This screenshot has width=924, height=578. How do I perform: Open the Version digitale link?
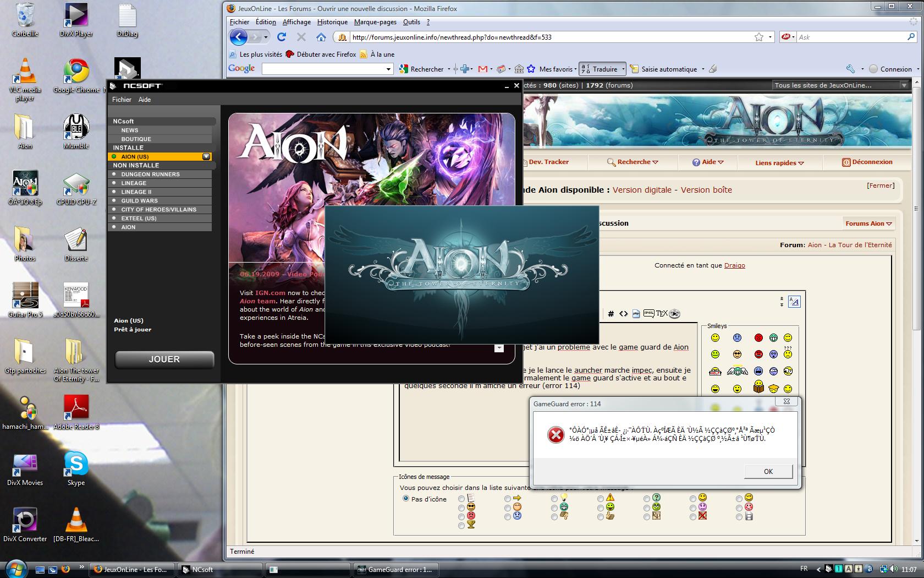click(x=642, y=190)
